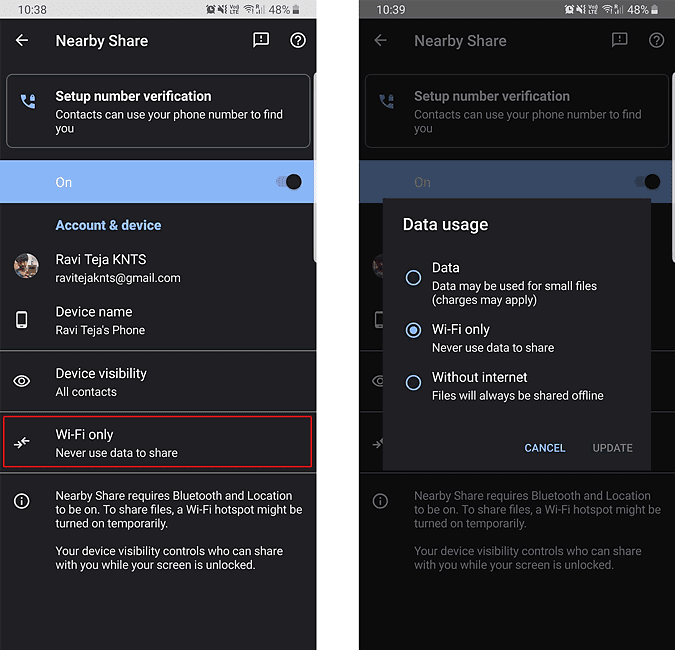Tap the phone device name icon

[x=22, y=320]
